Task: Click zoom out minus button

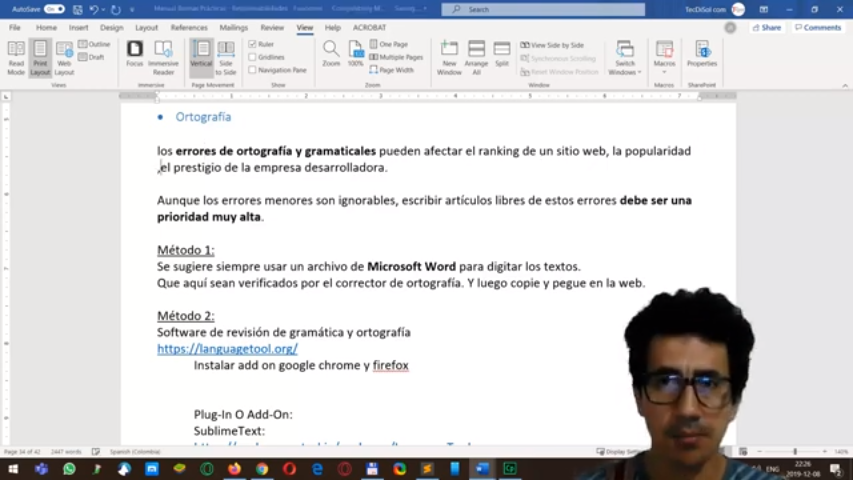Action: coord(759,452)
